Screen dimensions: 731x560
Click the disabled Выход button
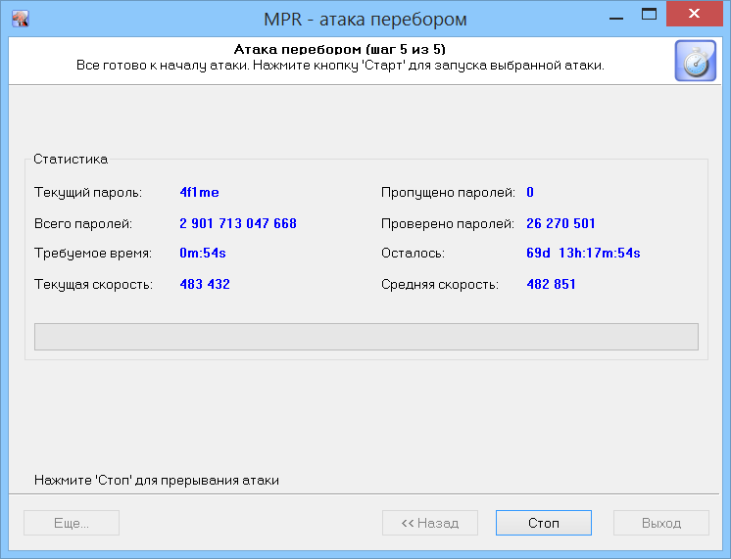[x=661, y=523]
